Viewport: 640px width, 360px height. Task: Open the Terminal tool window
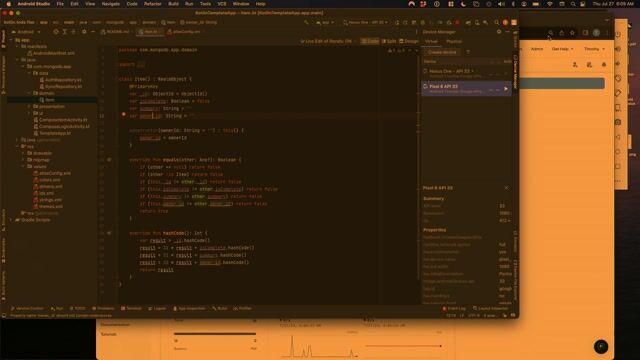tap(131, 309)
